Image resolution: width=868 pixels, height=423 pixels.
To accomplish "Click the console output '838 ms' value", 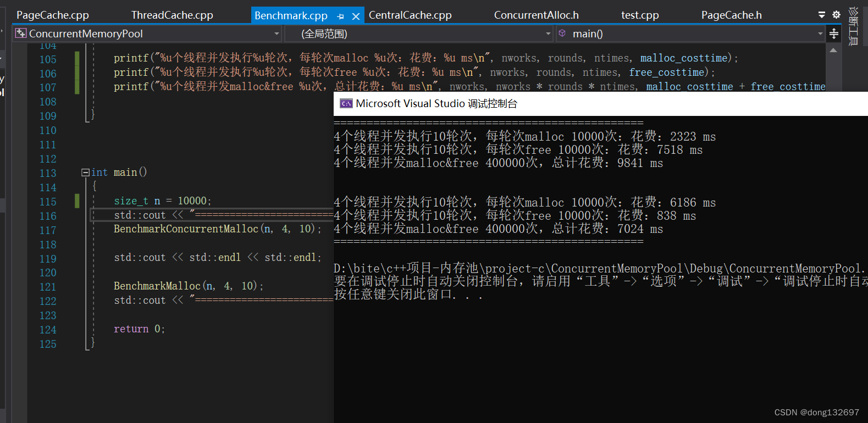I will point(676,216).
